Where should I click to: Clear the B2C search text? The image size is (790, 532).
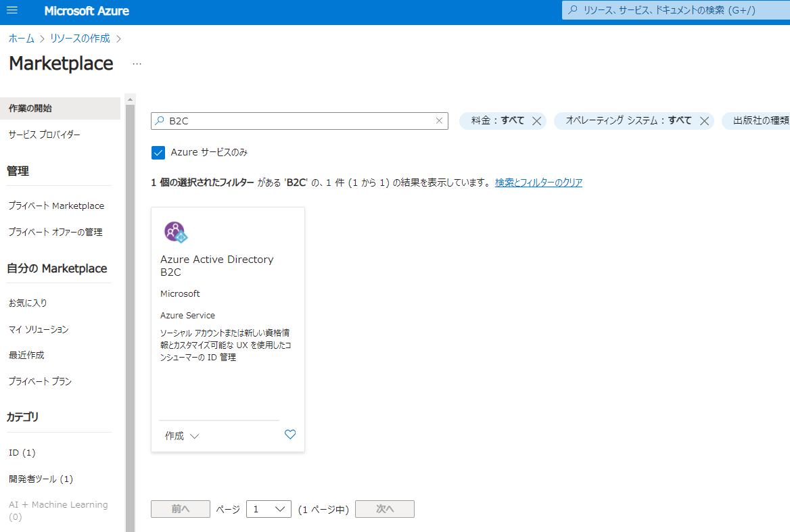(x=439, y=121)
